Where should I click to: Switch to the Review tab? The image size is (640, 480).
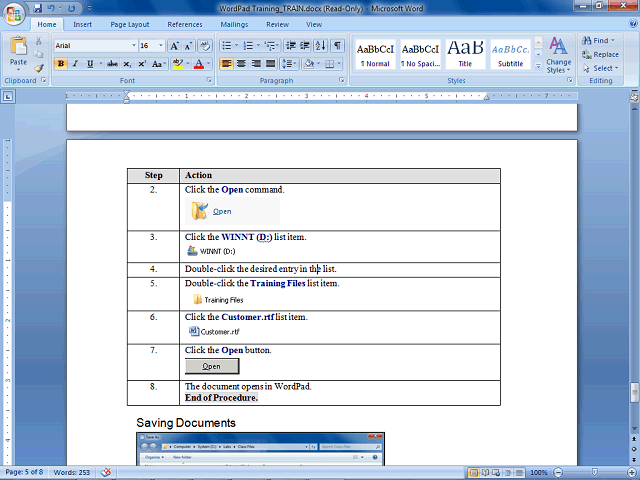pos(278,24)
